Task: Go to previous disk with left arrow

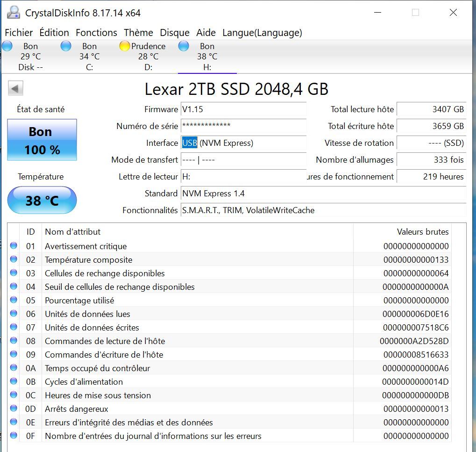Action: pos(15,88)
